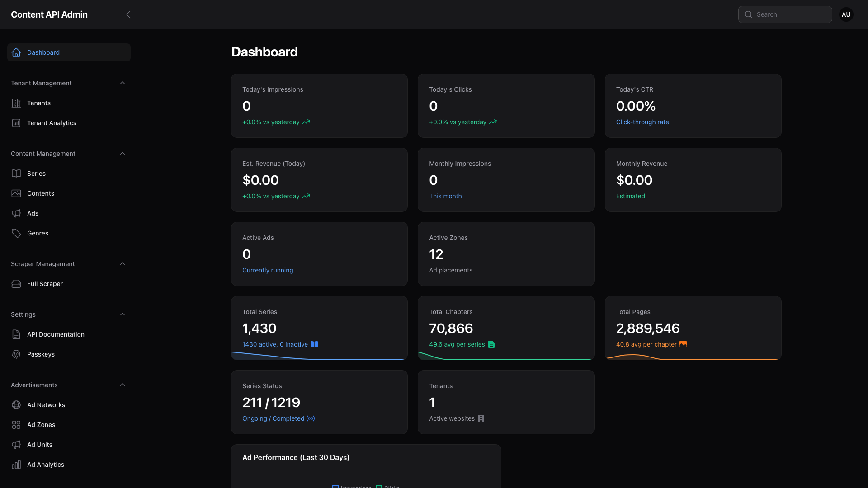Focus the Search input field
The height and width of the screenshot is (488, 868).
pyautogui.click(x=785, y=14)
